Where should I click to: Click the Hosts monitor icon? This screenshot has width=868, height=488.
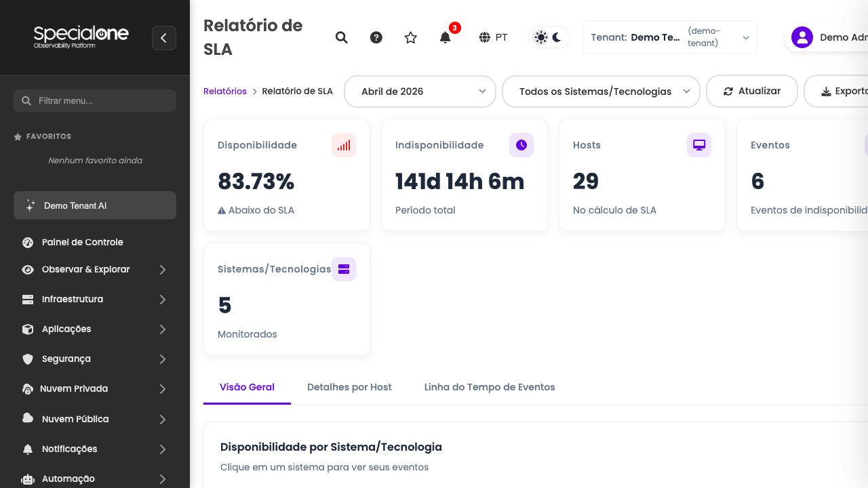(x=699, y=145)
